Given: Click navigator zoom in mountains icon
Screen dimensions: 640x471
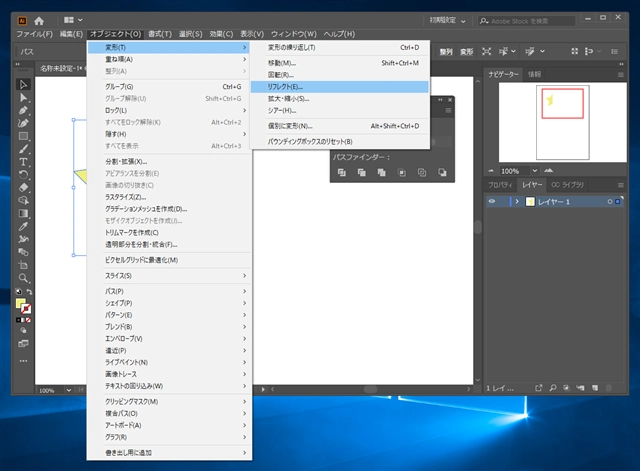Looking at the screenshot, I should [x=549, y=170].
